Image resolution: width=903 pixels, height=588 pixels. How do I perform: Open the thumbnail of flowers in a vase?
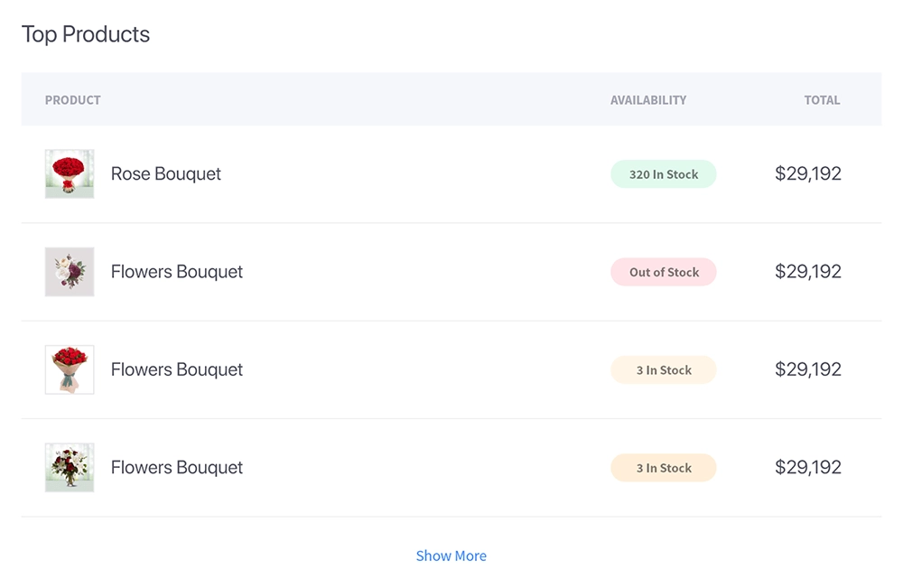pos(70,467)
